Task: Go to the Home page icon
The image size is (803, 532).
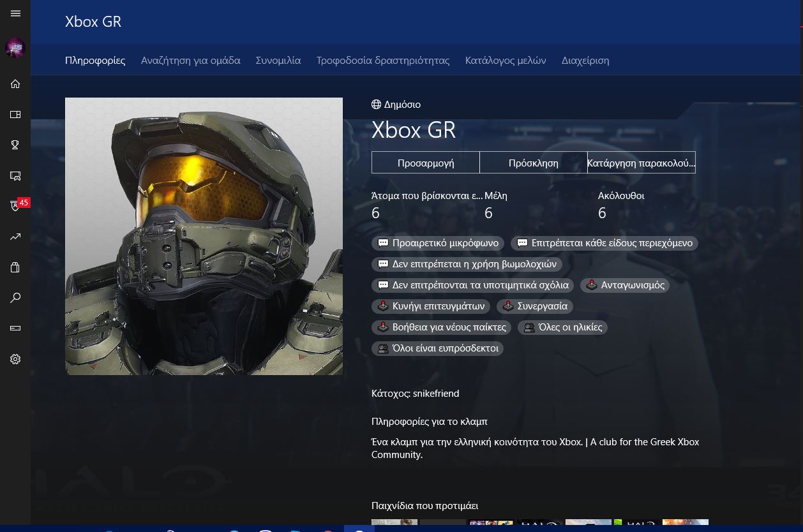Action: pos(15,84)
